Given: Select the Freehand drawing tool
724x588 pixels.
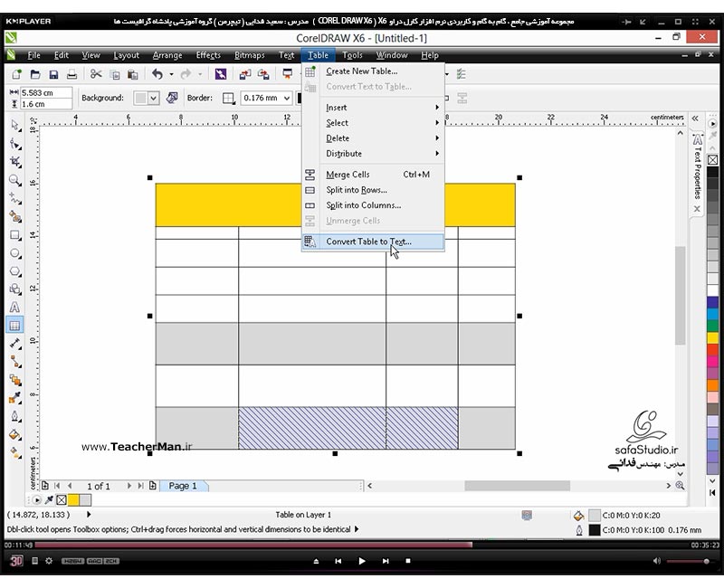Looking at the screenshot, I should click(x=15, y=198).
